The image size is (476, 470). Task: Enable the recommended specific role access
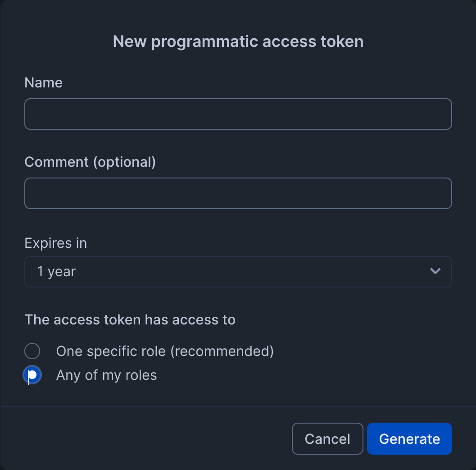click(32, 351)
